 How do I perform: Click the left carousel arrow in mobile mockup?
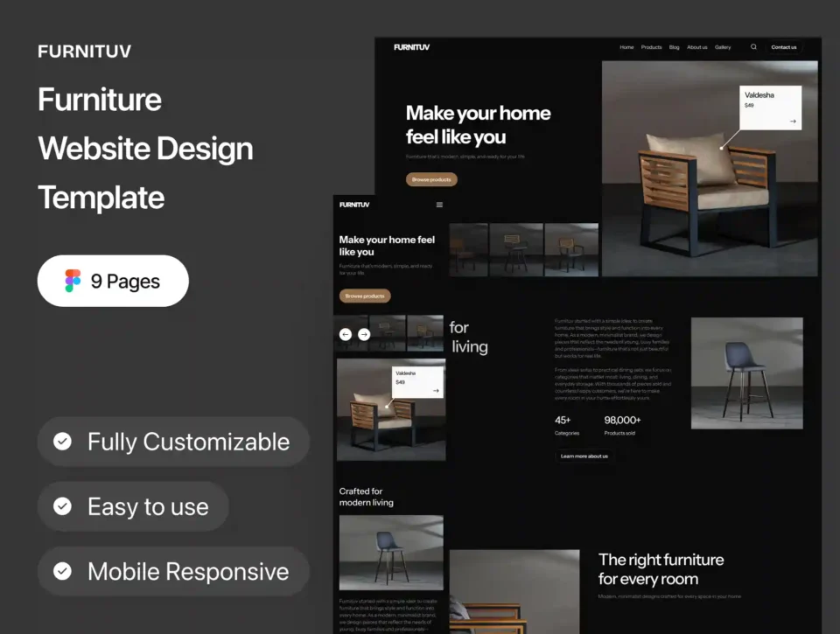click(x=346, y=334)
